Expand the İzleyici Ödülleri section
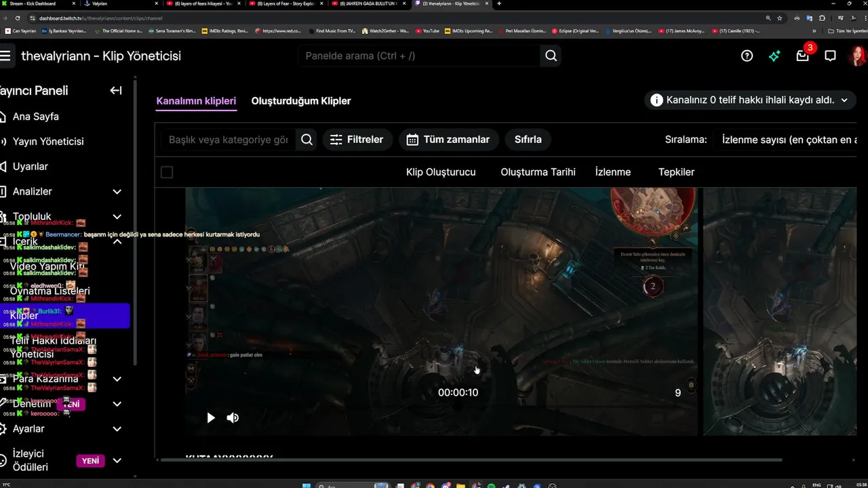 (x=117, y=461)
